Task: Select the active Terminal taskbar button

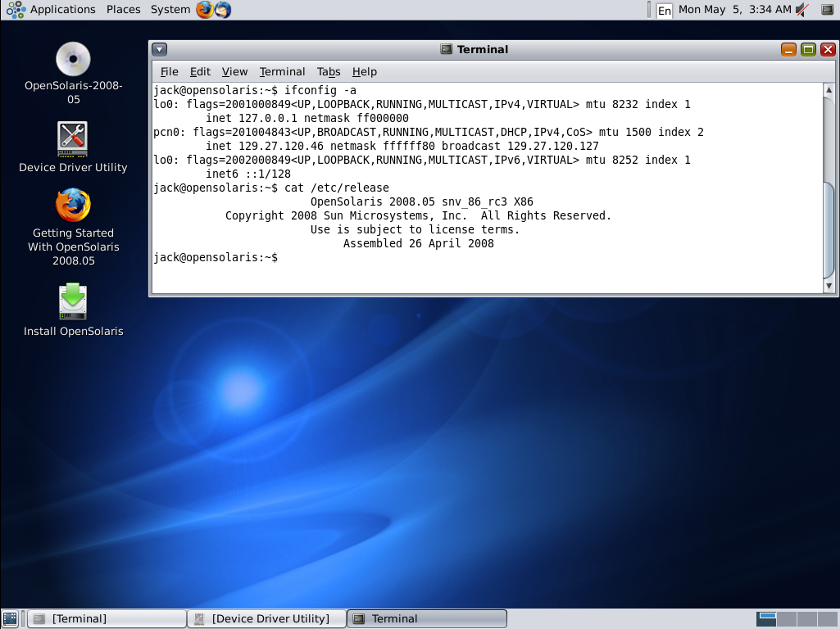Action: tap(427, 619)
